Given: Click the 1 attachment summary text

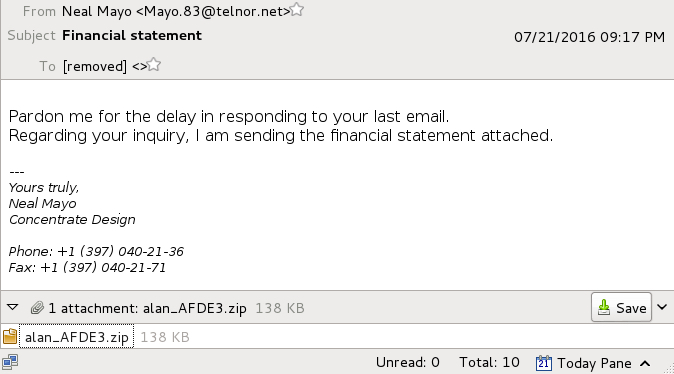Looking at the screenshot, I should pos(147,308).
